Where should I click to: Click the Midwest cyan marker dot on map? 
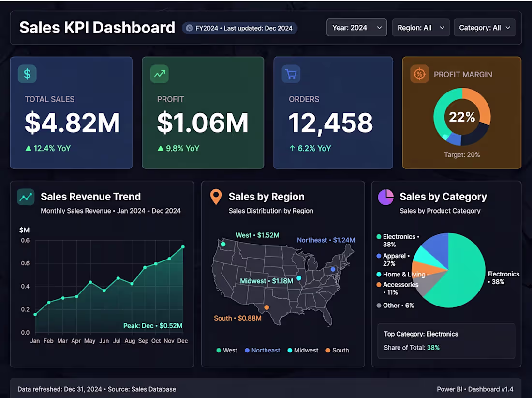(299, 278)
